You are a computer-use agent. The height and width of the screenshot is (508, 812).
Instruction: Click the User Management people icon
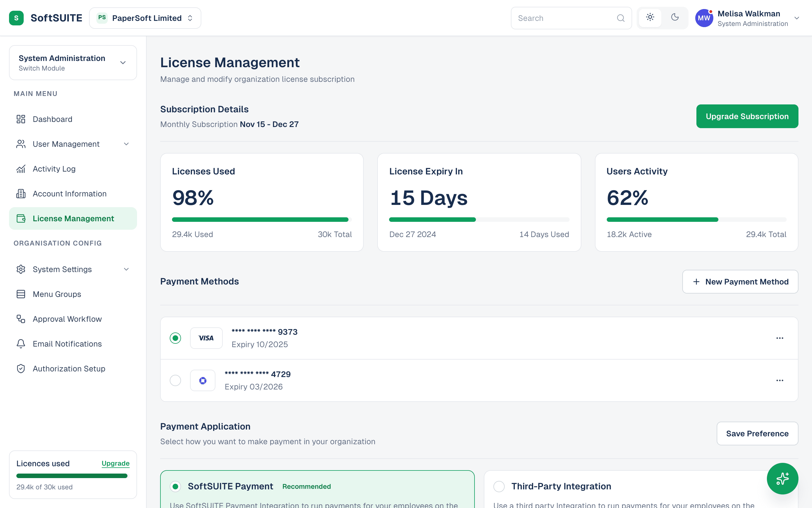coord(21,144)
